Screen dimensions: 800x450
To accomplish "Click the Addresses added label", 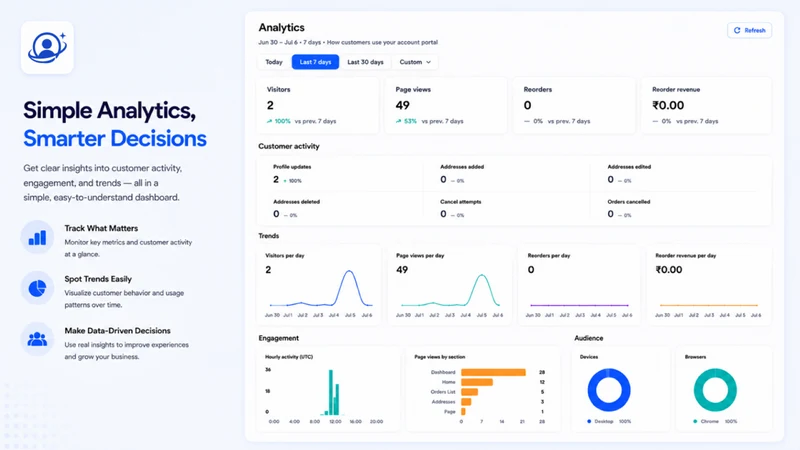I will (x=462, y=167).
